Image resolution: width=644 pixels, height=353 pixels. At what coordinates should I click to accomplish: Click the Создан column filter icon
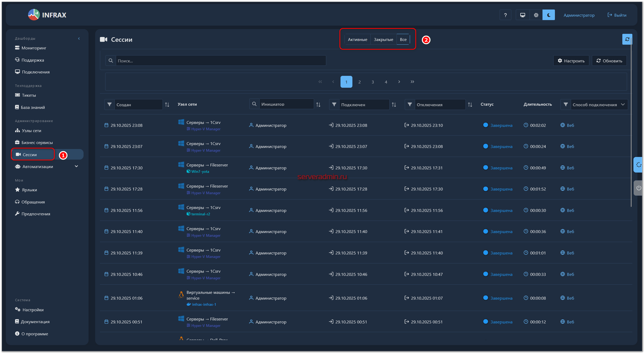click(109, 105)
